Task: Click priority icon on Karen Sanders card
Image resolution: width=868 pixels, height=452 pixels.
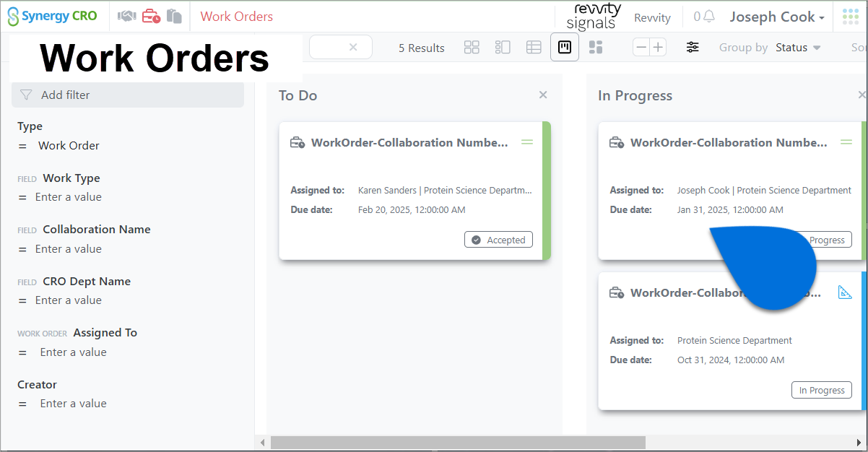Action: 527,142
